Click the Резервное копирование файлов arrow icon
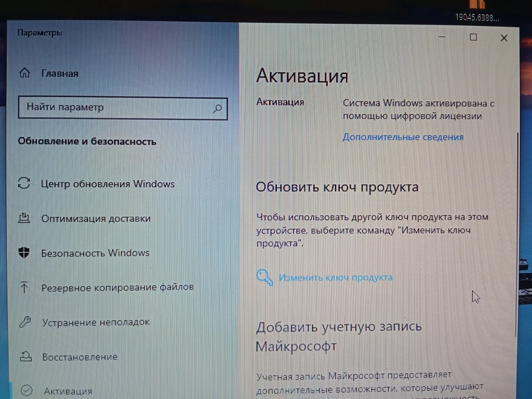The width and height of the screenshot is (532, 399). pyautogui.click(x=24, y=287)
